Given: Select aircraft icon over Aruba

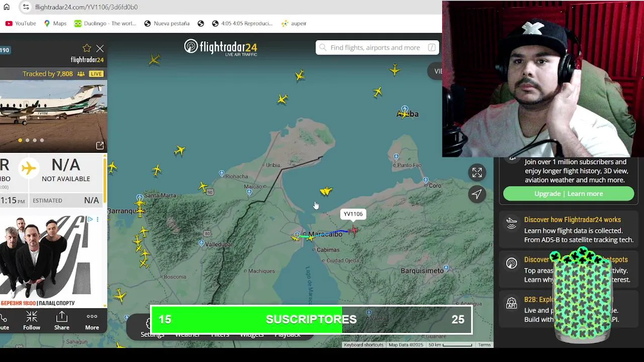Looking at the screenshot, I should coord(403,115).
